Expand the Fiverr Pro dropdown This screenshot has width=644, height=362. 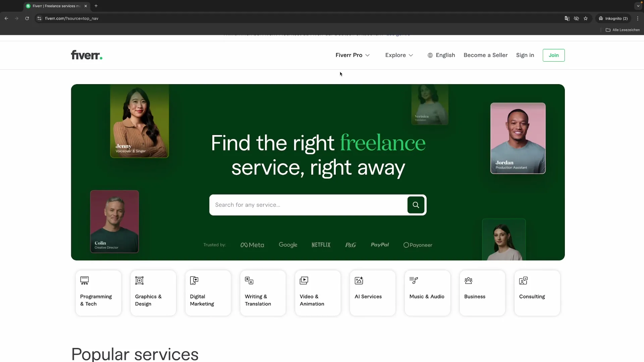coord(352,55)
